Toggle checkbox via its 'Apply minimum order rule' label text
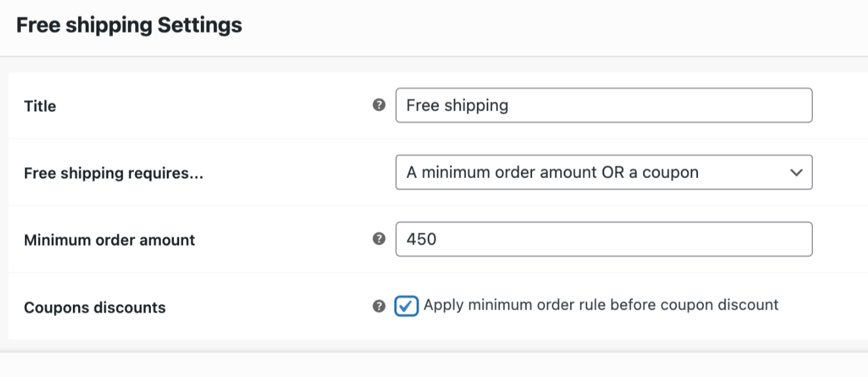The image size is (868, 377). click(x=601, y=305)
